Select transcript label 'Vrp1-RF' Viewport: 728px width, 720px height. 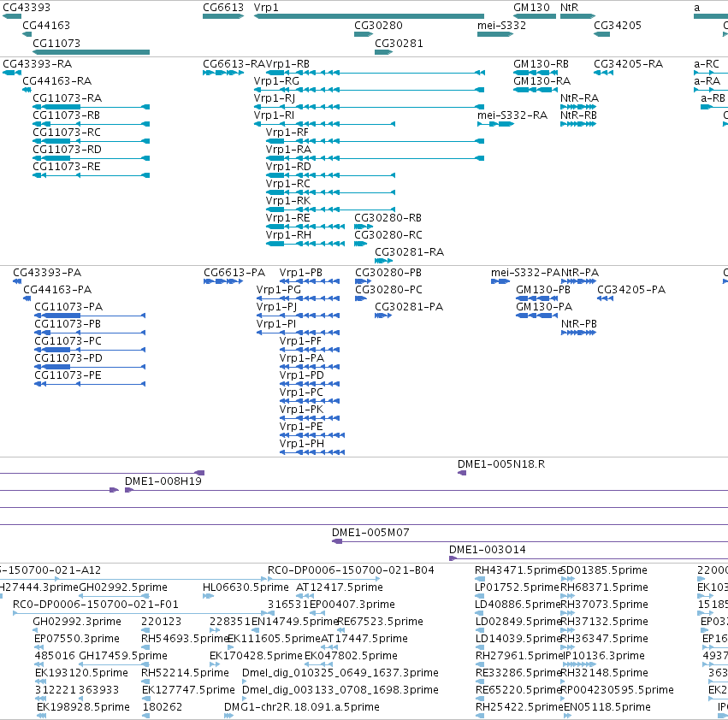(287, 133)
